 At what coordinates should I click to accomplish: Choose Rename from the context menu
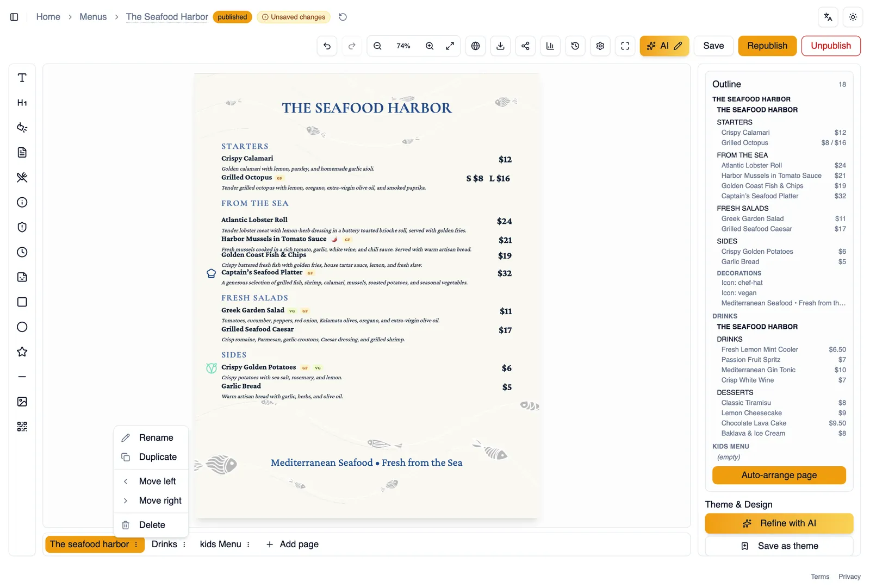[151, 437]
